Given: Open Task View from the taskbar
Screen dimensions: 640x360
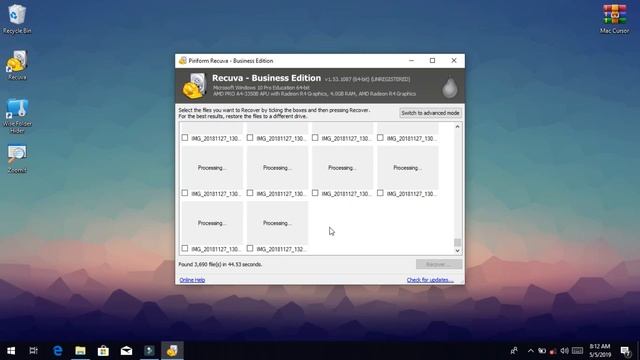Looking at the screenshot, I should tap(33, 351).
